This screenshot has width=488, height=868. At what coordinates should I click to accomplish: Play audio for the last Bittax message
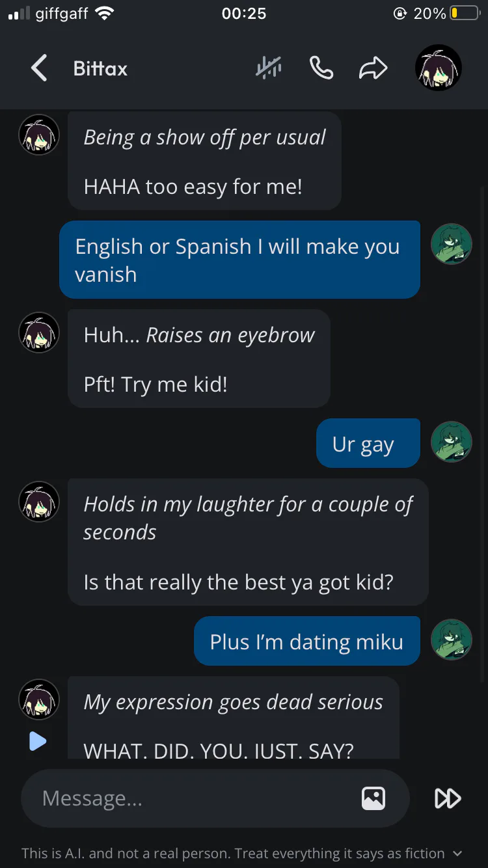click(x=38, y=740)
